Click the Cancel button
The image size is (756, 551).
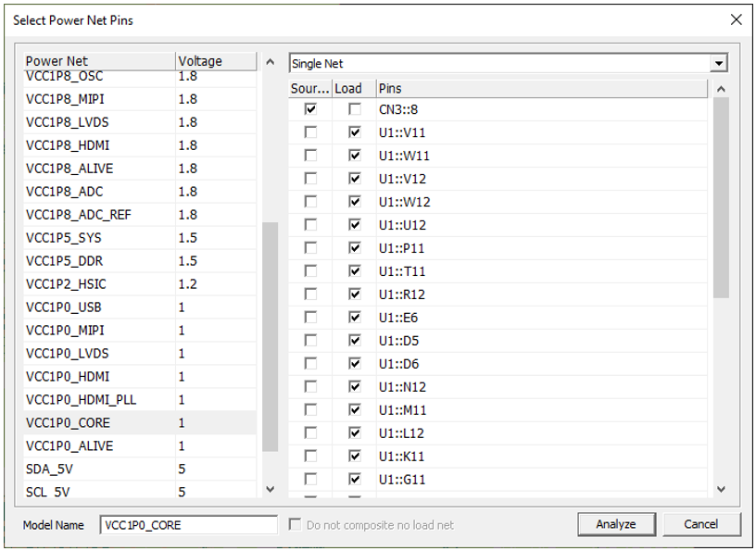pyautogui.click(x=701, y=524)
